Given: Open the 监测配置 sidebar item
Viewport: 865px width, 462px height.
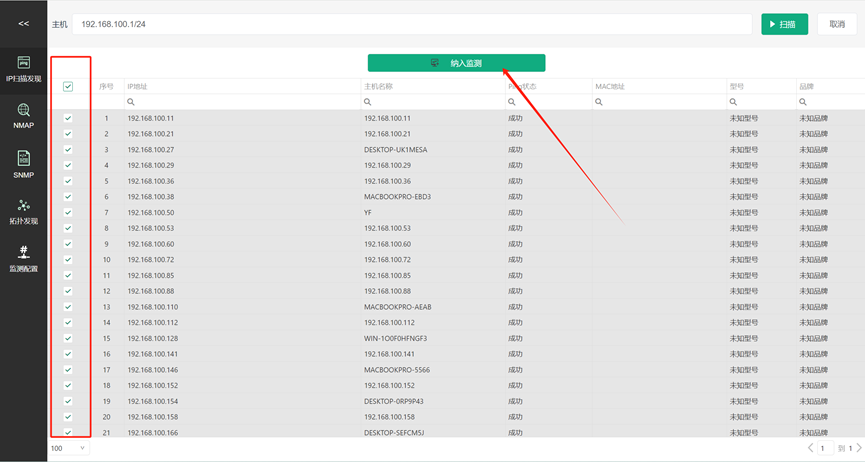Looking at the screenshot, I should point(23,259).
